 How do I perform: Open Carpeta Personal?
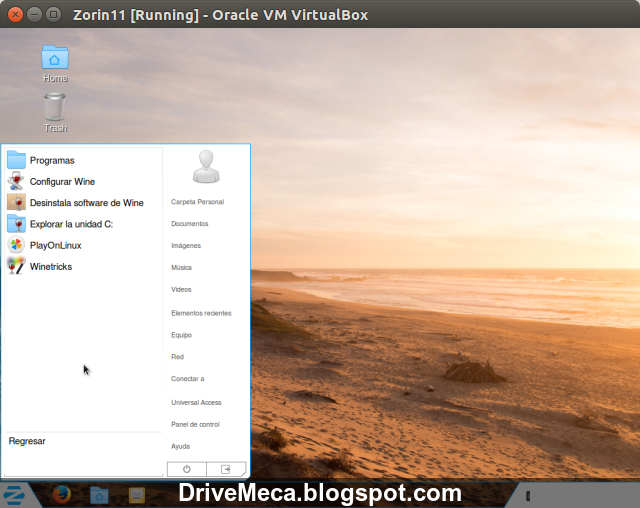(x=198, y=202)
